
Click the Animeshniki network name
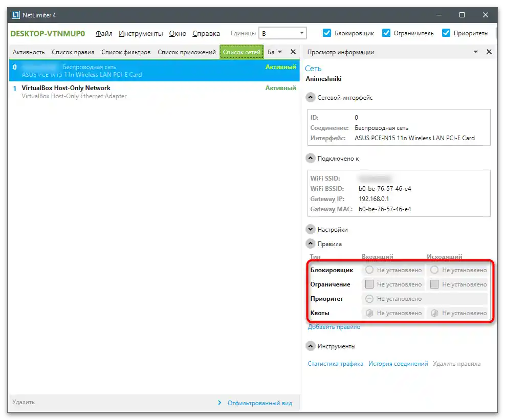(x=323, y=78)
